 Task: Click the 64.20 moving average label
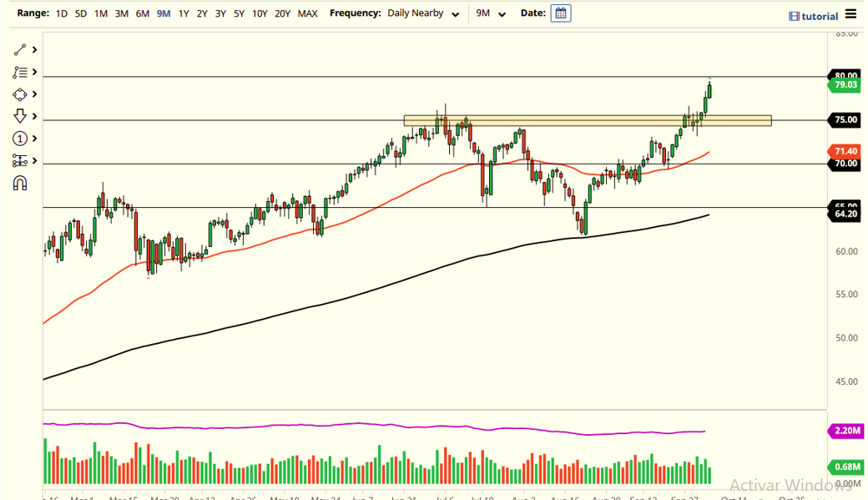click(845, 214)
